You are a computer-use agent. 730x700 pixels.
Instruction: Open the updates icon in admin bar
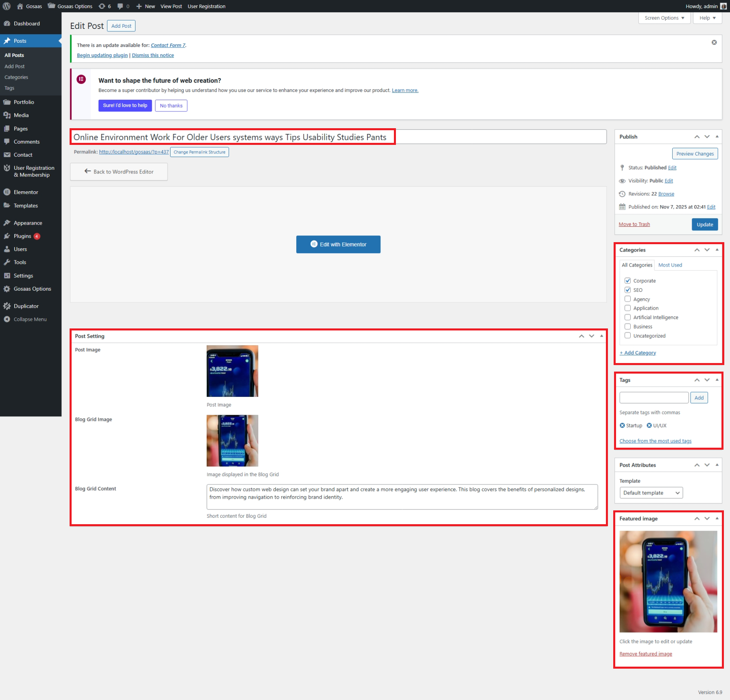[104, 6]
